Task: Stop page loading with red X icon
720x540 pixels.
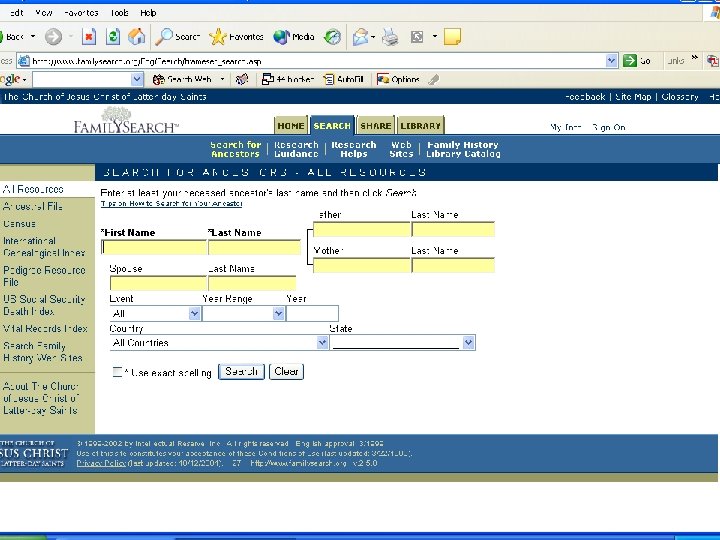Action: pyautogui.click(x=89, y=37)
